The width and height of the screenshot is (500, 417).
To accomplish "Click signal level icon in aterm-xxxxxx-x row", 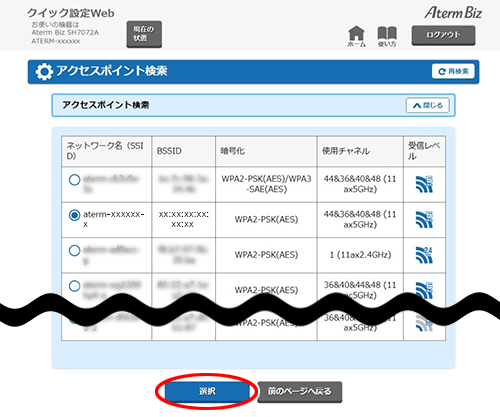I will click(424, 220).
